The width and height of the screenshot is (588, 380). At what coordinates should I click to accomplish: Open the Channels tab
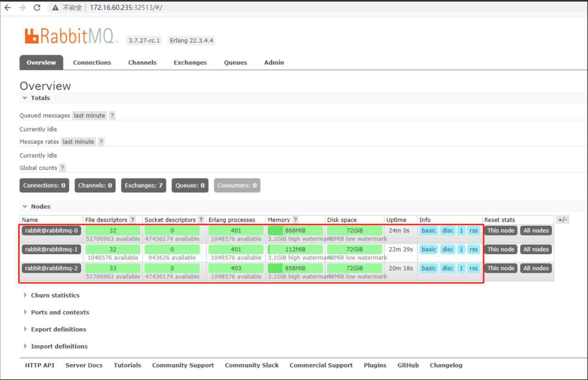(x=143, y=63)
